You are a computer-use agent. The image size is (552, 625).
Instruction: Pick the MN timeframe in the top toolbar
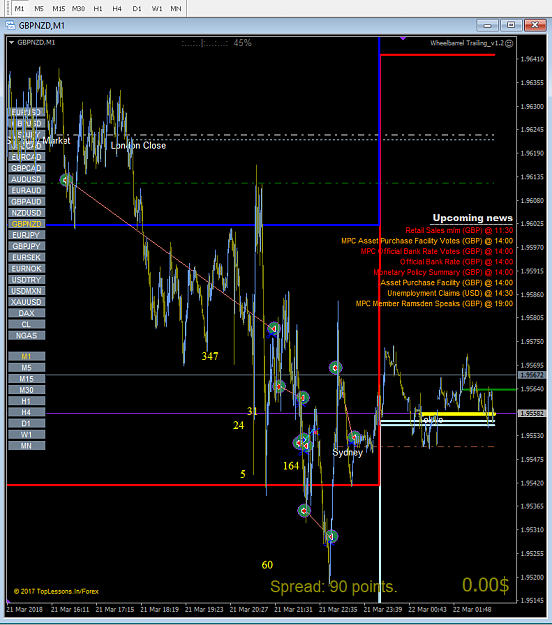pos(176,8)
